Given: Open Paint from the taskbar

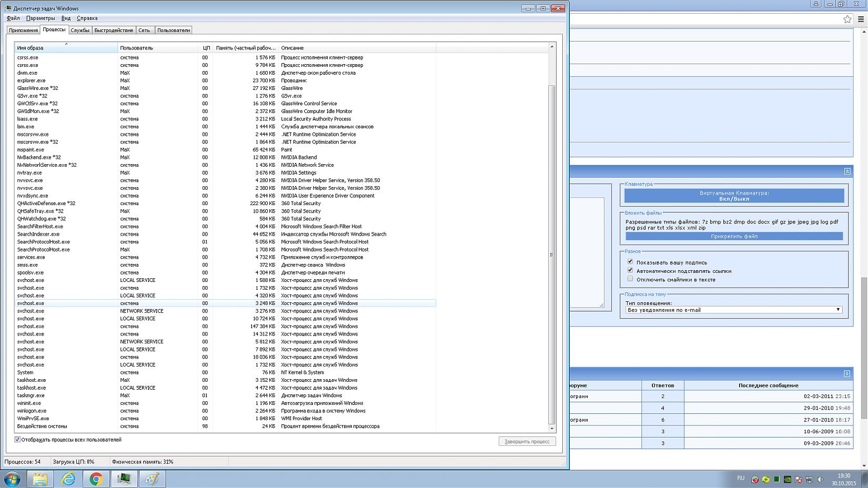Looking at the screenshot, I should [152, 479].
